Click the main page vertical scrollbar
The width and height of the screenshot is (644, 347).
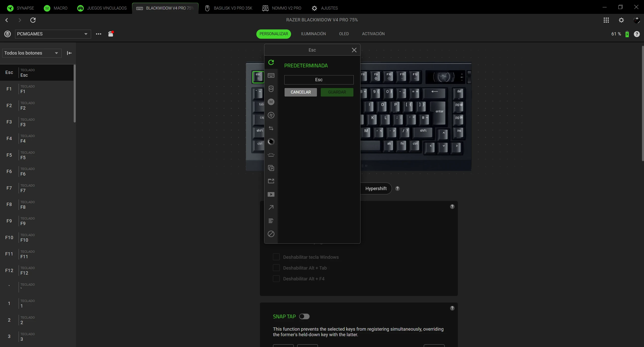643,103
